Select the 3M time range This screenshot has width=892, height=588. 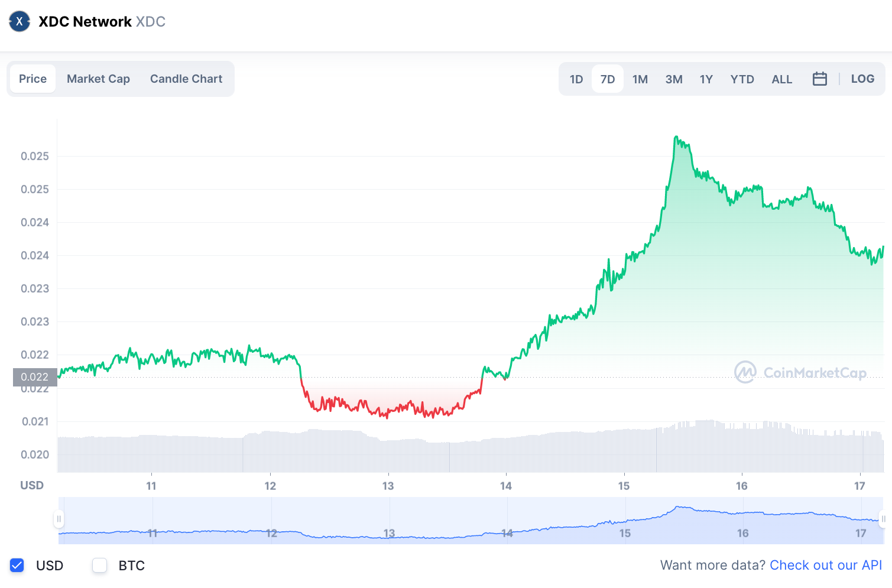[674, 79]
